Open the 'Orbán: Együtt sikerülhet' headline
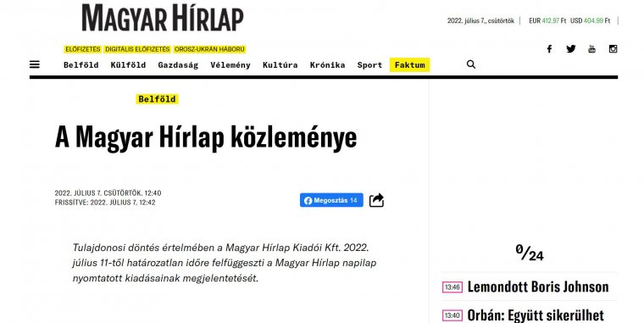Viewport: 644px width, 323px height. (x=536, y=315)
